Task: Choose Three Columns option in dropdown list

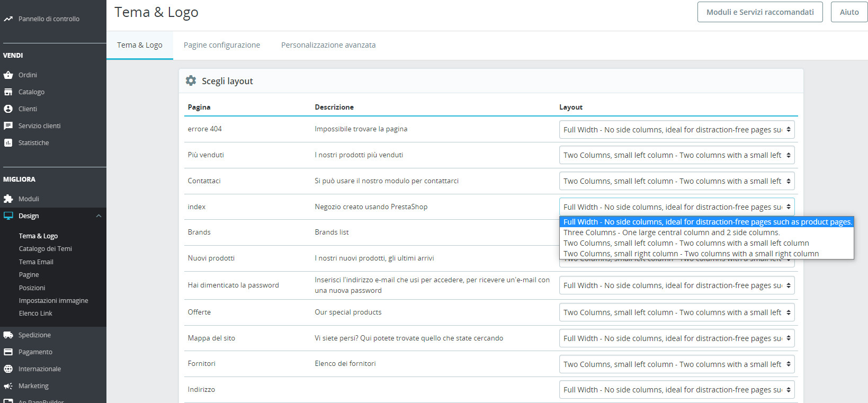Action: [671, 232]
